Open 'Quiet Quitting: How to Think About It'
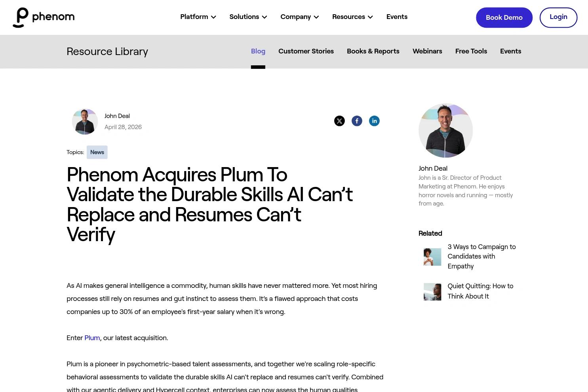 coord(480,291)
